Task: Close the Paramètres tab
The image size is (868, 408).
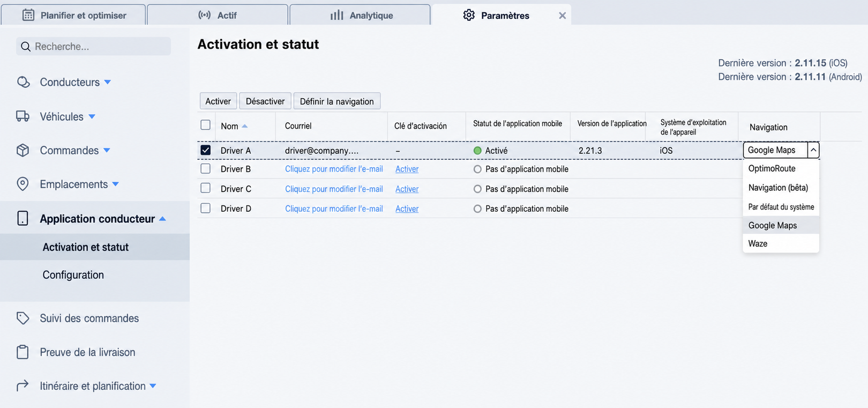Action: click(562, 16)
